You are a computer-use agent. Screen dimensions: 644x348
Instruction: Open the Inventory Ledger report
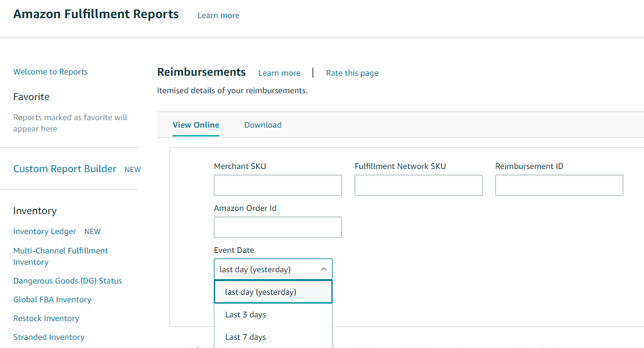click(x=44, y=231)
